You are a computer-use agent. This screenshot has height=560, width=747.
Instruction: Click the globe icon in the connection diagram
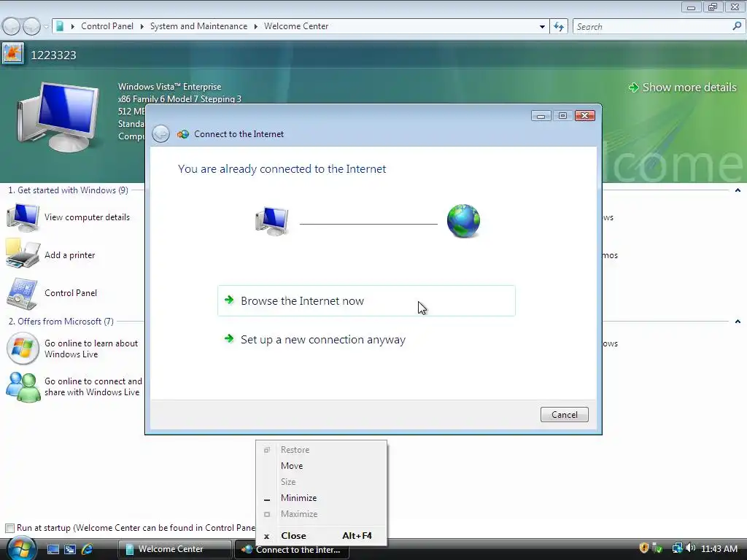[463, 221]
